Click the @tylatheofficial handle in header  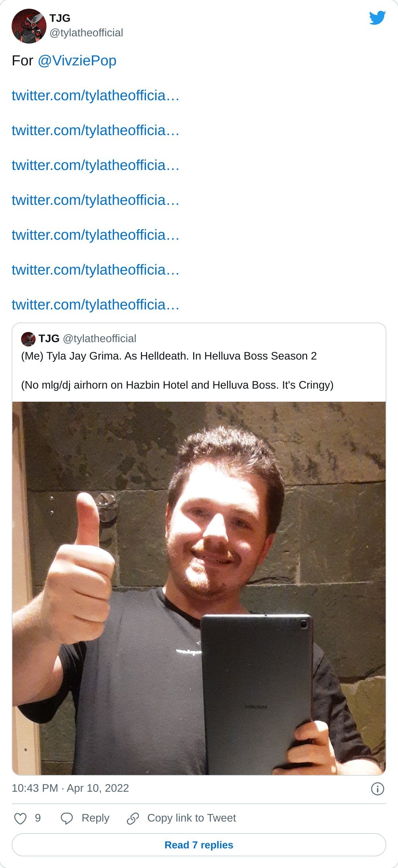coord(86,33)
